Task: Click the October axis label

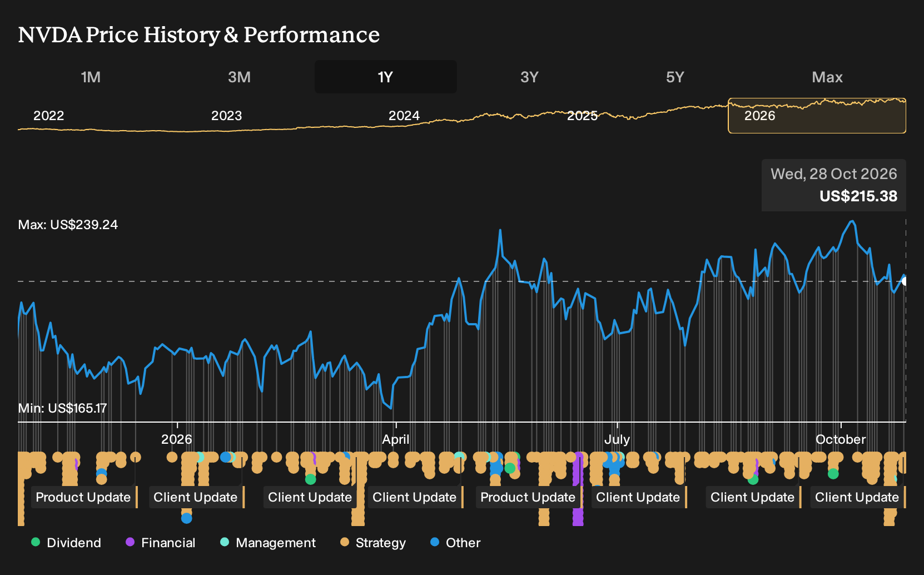Action: pyautogui.click(x=841, y=439)
